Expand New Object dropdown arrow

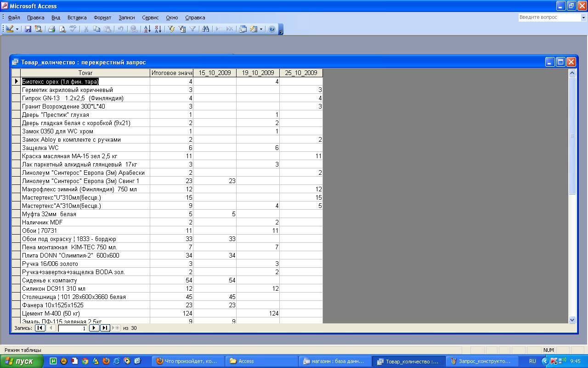[261, 29]
